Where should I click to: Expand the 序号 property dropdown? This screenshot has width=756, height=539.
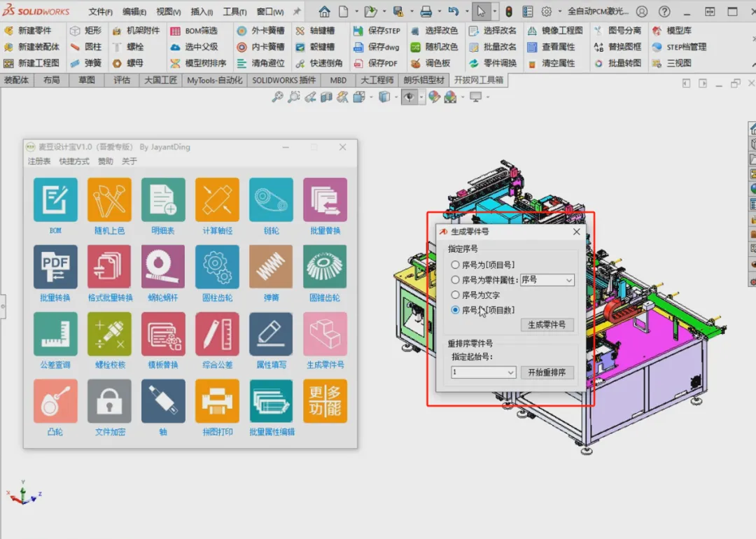tap(547, 279)
